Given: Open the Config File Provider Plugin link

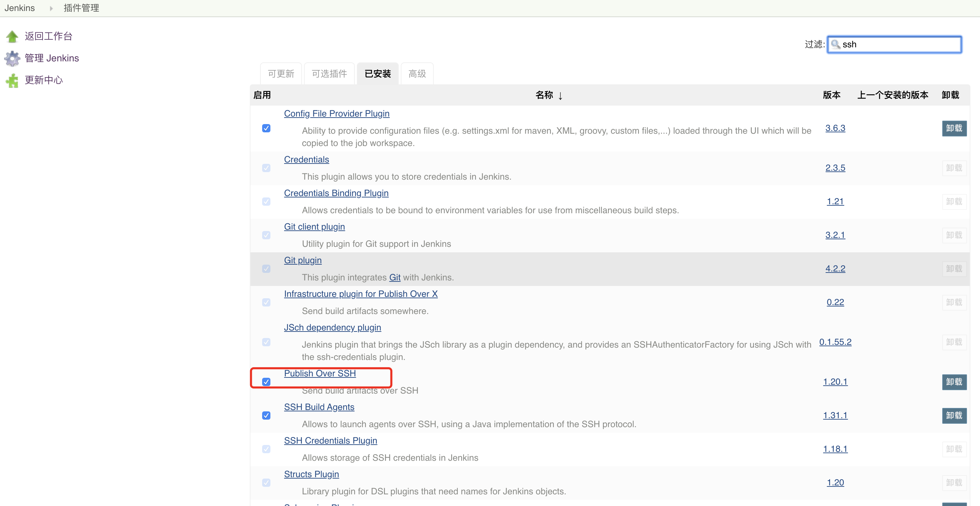Looking at the screenshot, I should click(336, 113).
